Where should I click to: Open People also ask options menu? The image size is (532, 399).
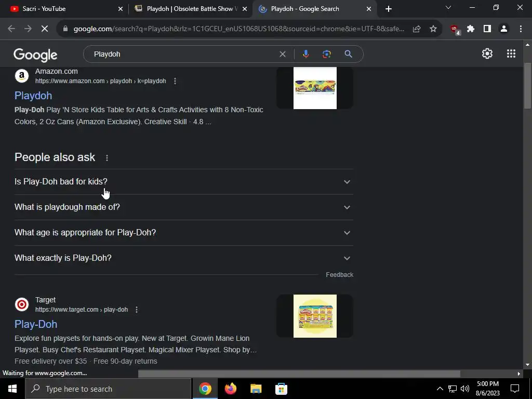coord(107,158)
